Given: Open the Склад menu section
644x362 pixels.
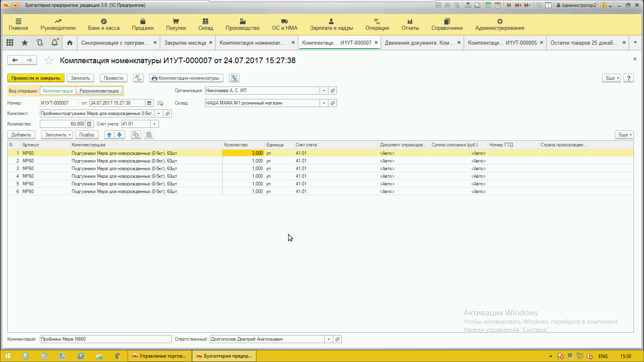Looking at the screenshot, I should click(x=205, y=24).
